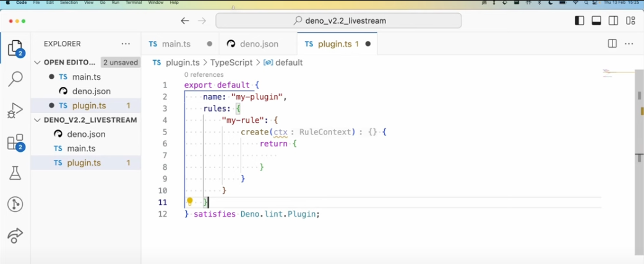The height and width of the screenshot is (264, 644).
Task: Click the macOS Wi-Fi menu bar icon
Action: 575,2
